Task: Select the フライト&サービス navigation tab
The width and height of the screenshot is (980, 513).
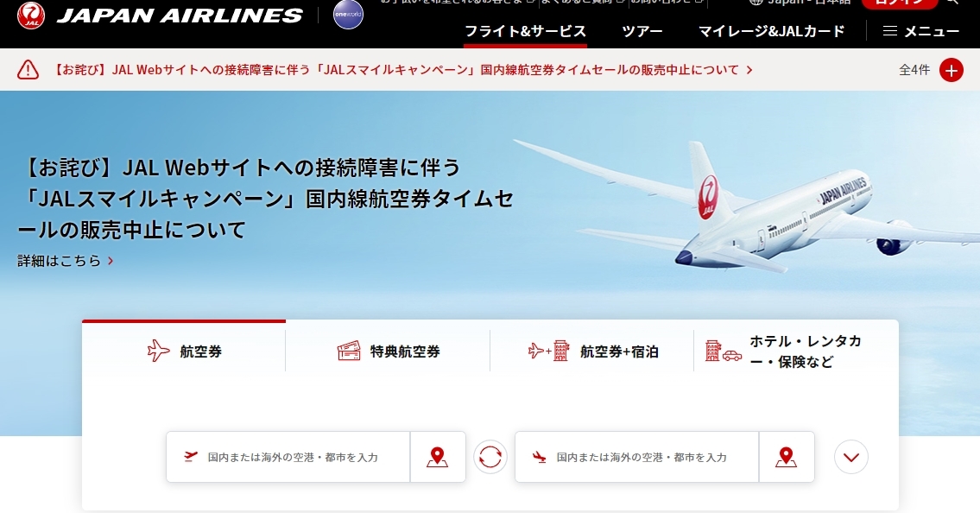Action: 525,31
